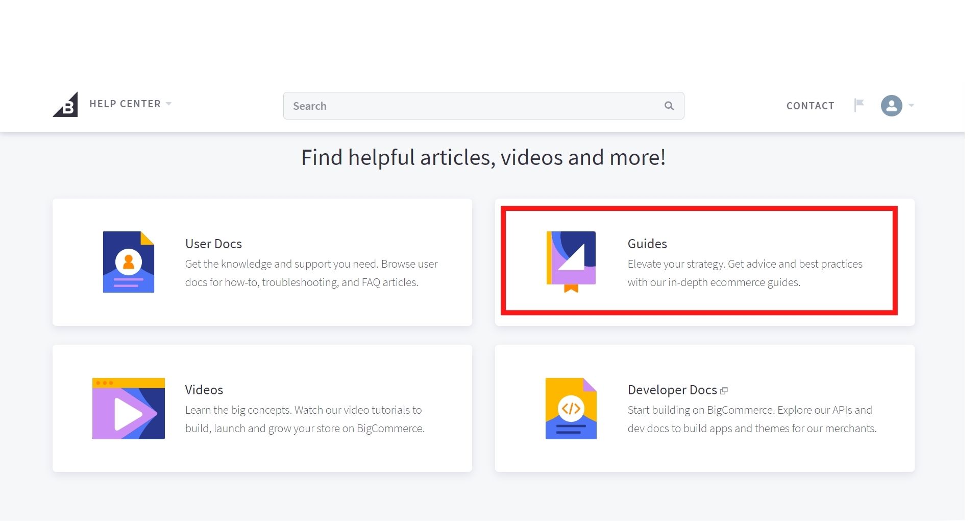
Task: Expand the Help Center dropdown arrow
Action: point(169,104)
